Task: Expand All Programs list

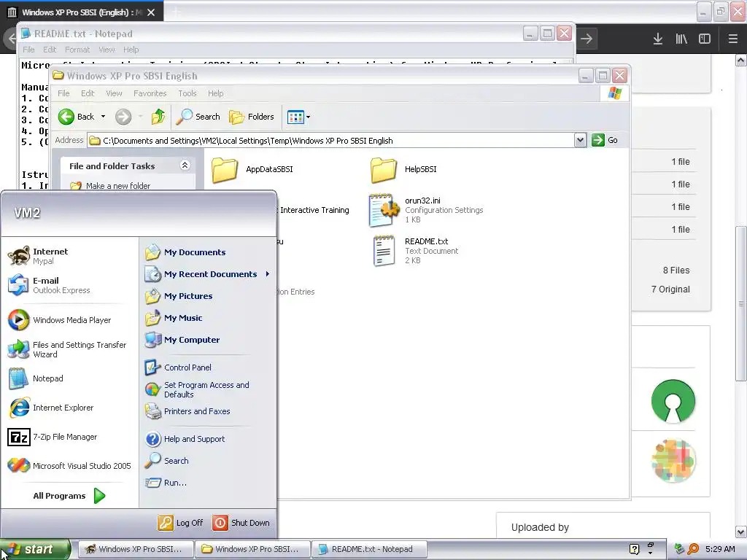Action: pos(69,496)
